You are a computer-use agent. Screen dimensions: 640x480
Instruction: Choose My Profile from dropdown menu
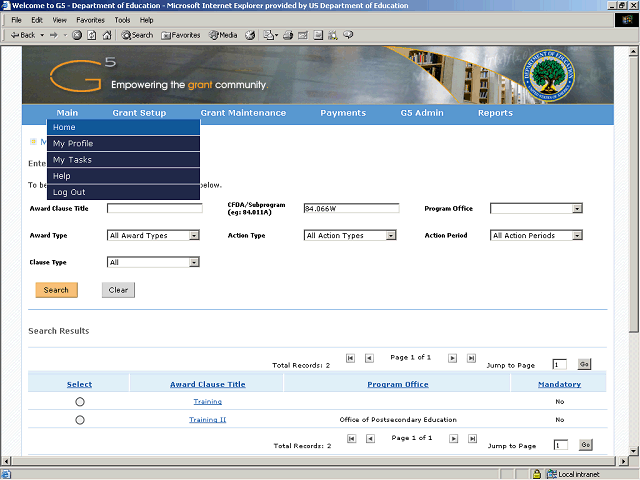click(x=124, y=144)
